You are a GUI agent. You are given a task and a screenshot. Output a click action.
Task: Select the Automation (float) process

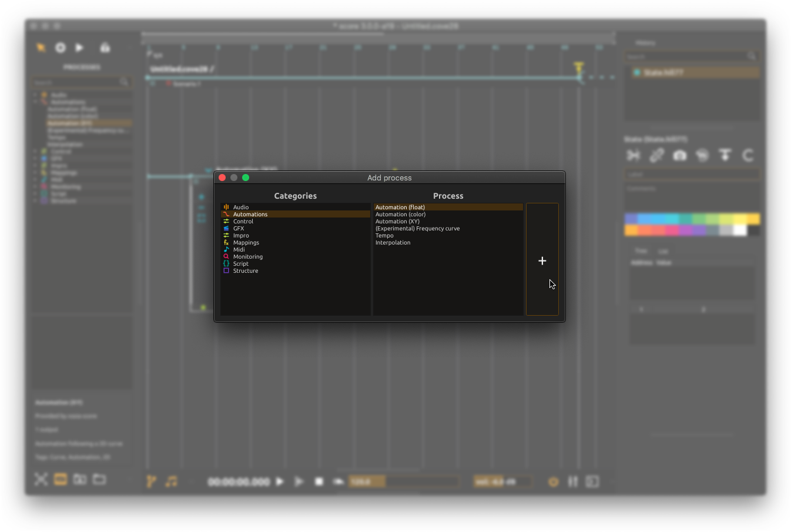click(x=448, y=207)
